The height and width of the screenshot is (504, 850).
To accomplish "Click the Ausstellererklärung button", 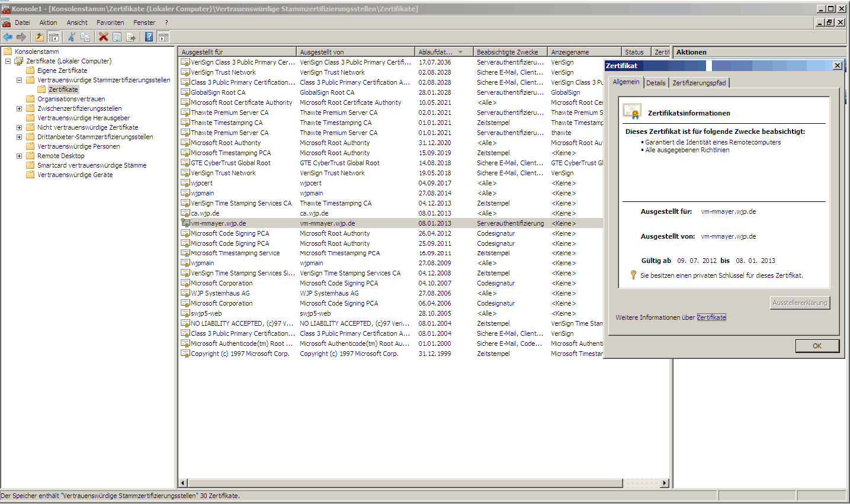I will click(800, 303).
